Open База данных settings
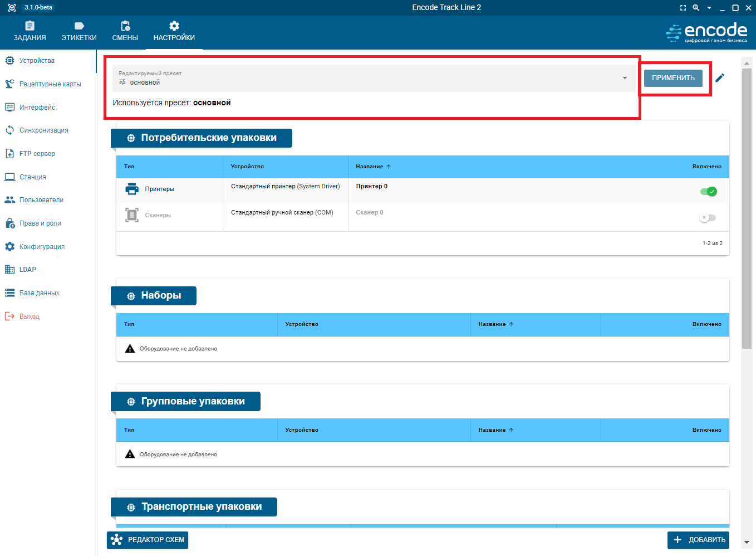Viewport: 756px width, 556px height. [x=39, y=293]
